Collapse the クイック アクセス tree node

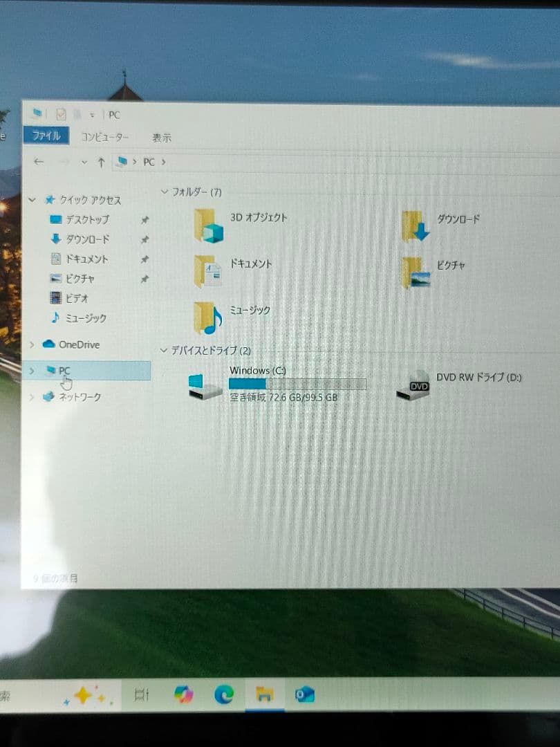32,200
